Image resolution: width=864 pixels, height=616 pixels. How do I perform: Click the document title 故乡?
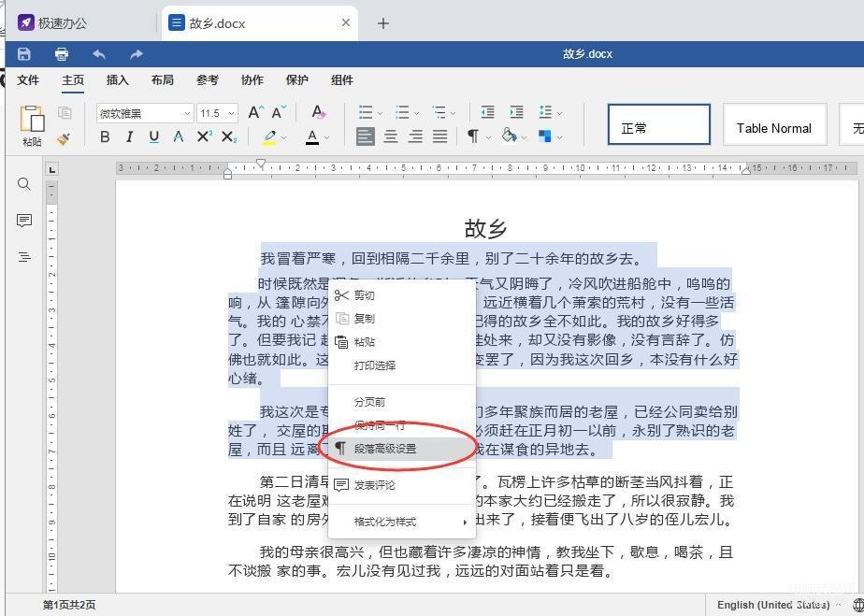485,228
